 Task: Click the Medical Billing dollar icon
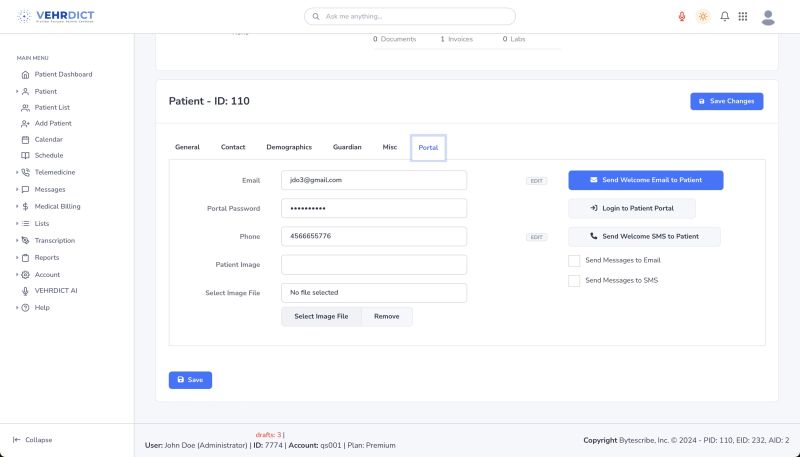25,207
